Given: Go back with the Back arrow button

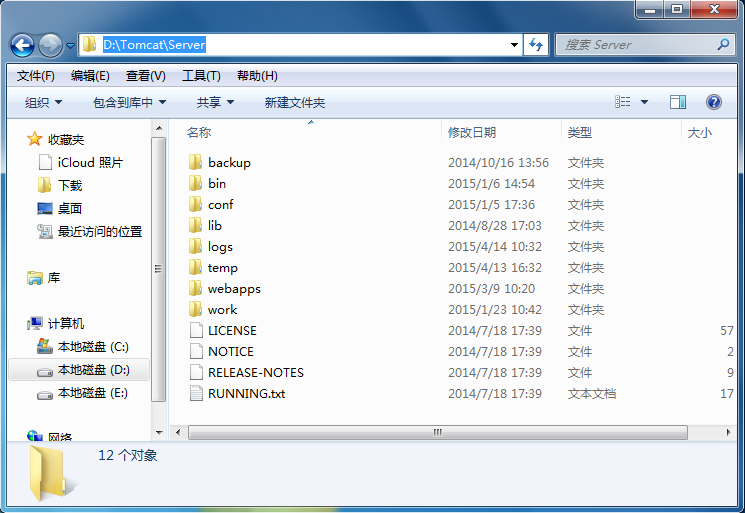Looking at the screenshot, I should tap(22, 46).
